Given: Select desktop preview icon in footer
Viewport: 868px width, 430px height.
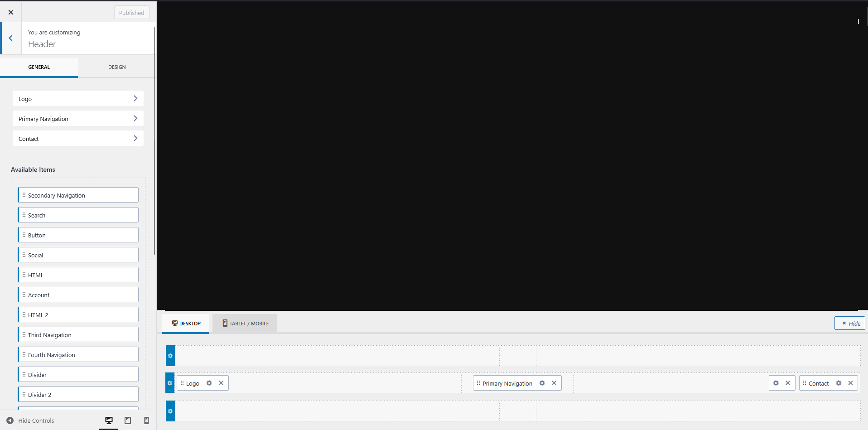Looking at the screenshot, I should click(x=109, y=420).
